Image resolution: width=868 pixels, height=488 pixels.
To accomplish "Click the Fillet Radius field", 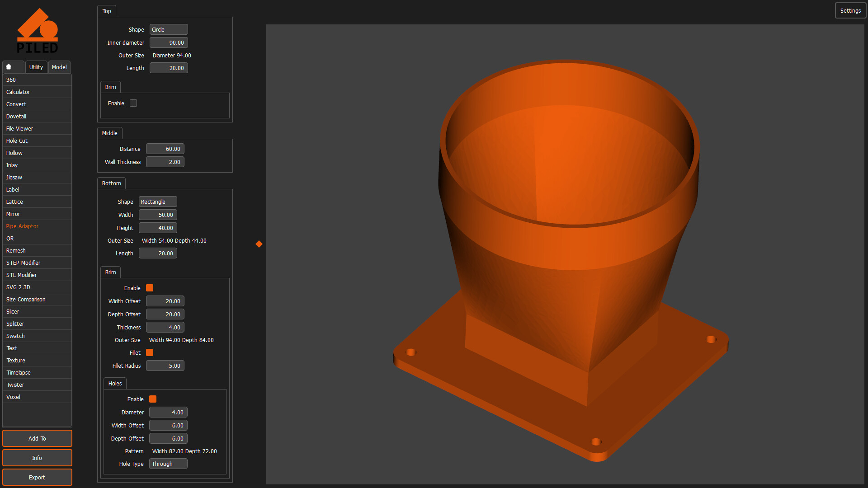I will point(165,366).
